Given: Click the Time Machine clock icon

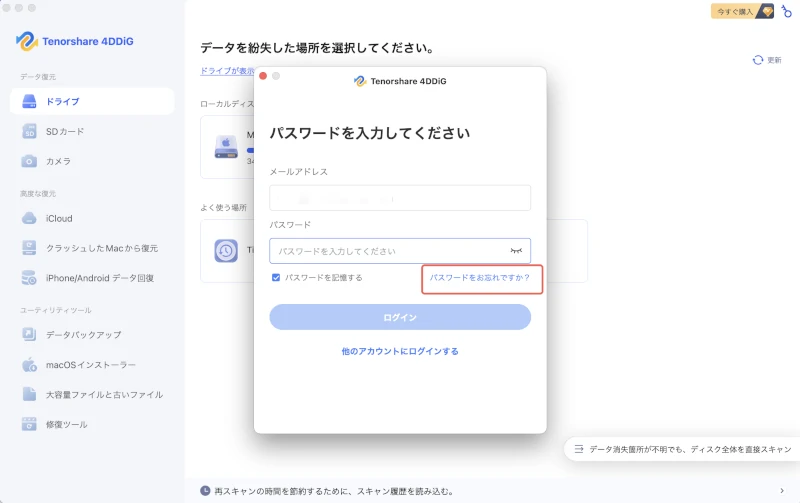Looking at the screenshot, I should 226,250.
